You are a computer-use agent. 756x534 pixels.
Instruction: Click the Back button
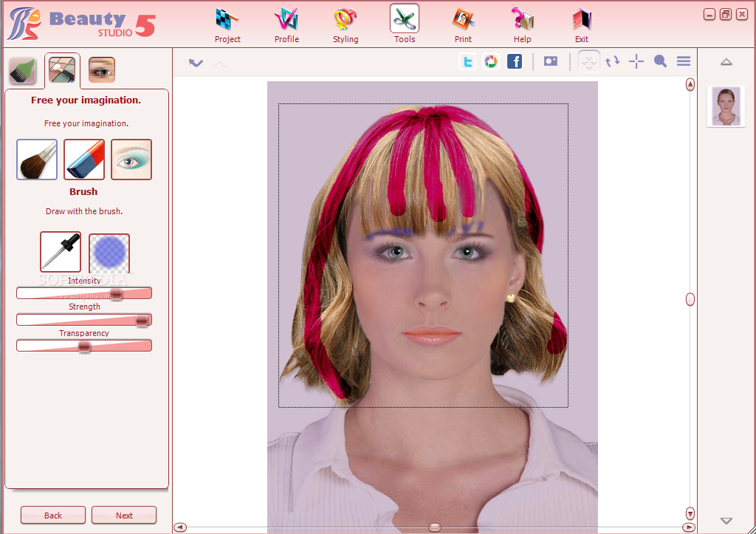coord(53,516)
